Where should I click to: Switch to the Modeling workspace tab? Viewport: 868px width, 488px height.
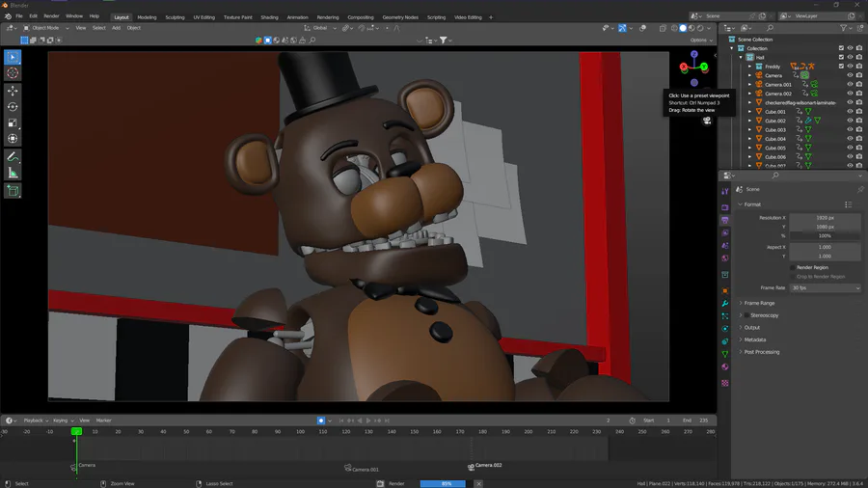coord(147,17)
